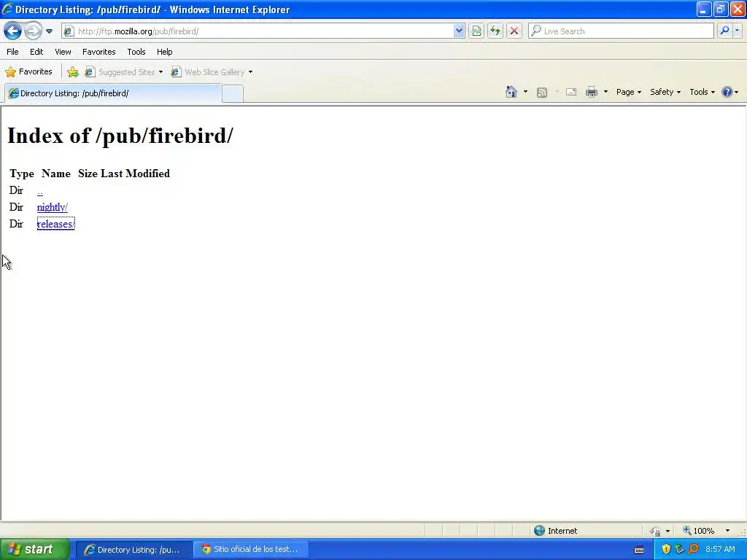Expand the Home button dropdown arrow

[525, 92]
